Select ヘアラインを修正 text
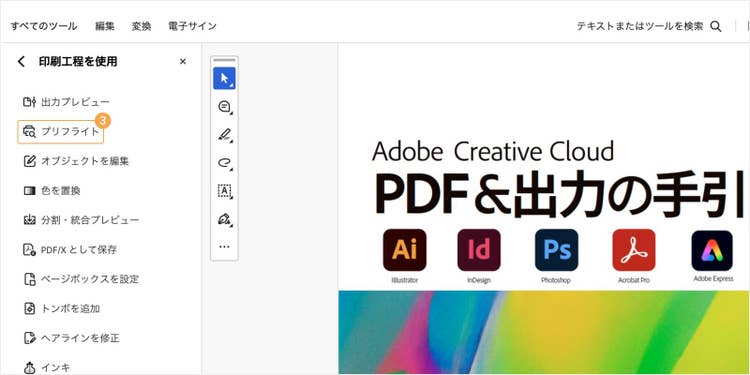Screen dimensions: 750x375 click(x=80, y=338)
